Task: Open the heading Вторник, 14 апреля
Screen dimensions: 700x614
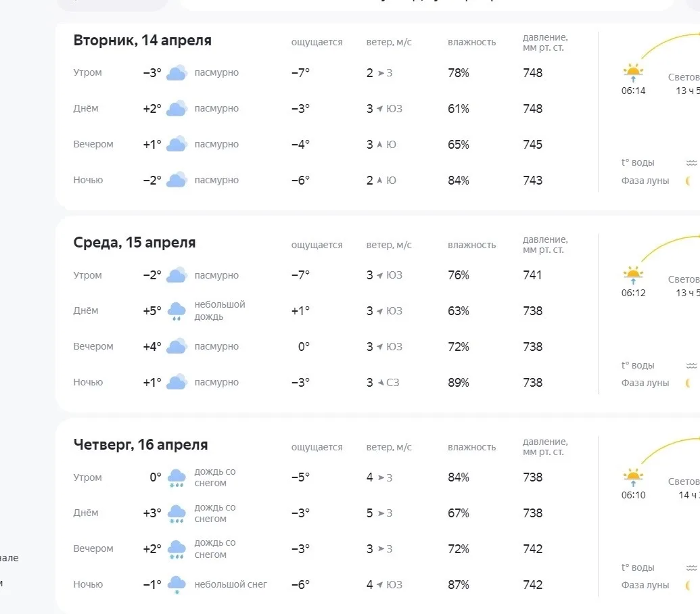Action: (143, 40)
